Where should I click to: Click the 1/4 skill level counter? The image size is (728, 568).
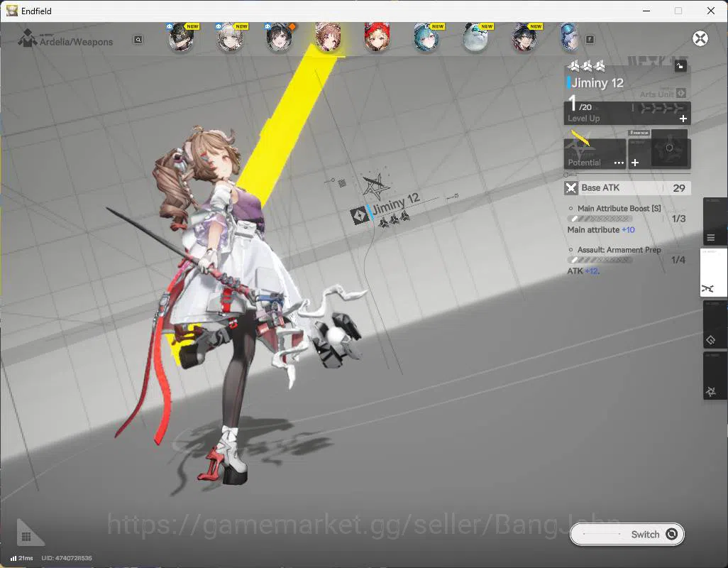[x=678, y=260]
